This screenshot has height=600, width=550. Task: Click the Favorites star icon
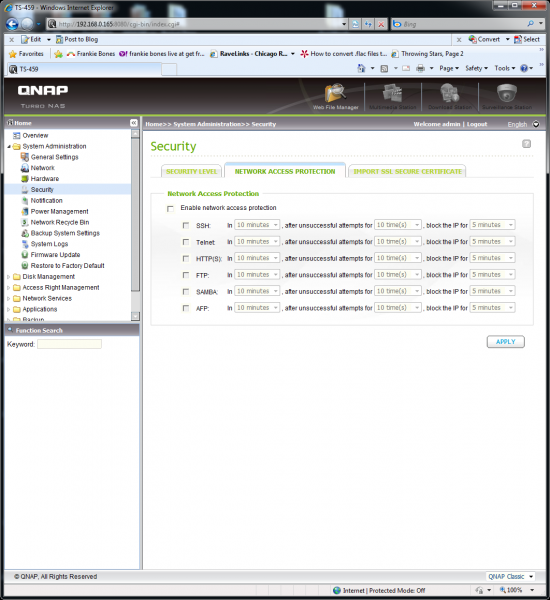tap(13, 54)
